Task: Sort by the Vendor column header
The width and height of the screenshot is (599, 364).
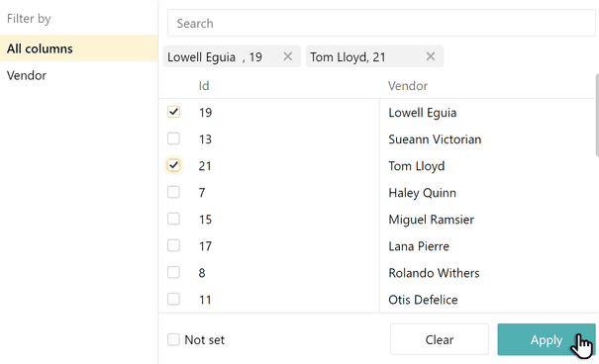Action: click(408, 86)
